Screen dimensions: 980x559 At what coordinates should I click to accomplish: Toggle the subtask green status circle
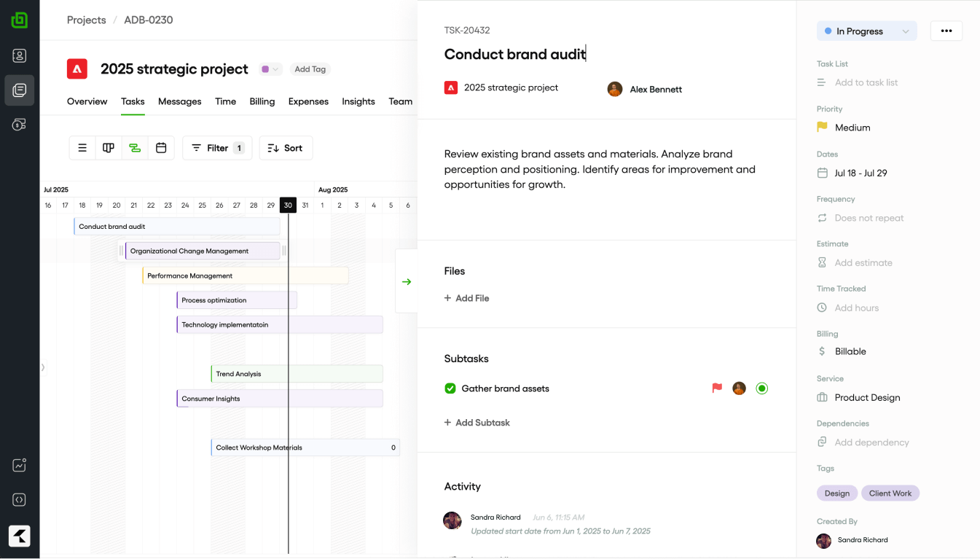point(761,388)
